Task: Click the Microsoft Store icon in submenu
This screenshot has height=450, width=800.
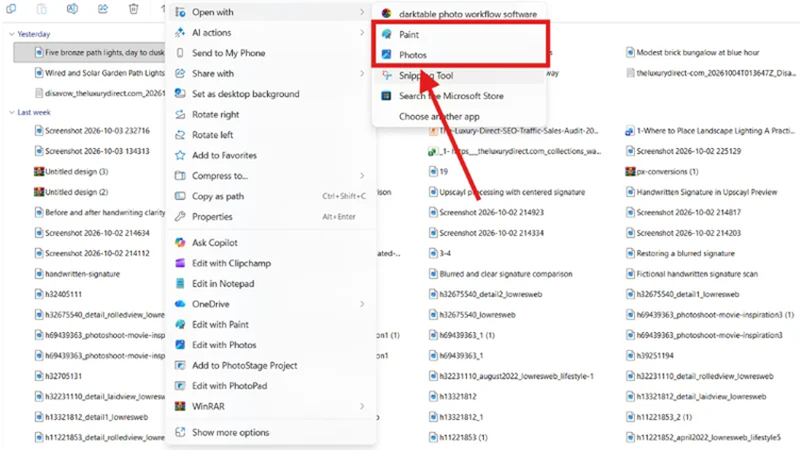Action: (386, 95)
